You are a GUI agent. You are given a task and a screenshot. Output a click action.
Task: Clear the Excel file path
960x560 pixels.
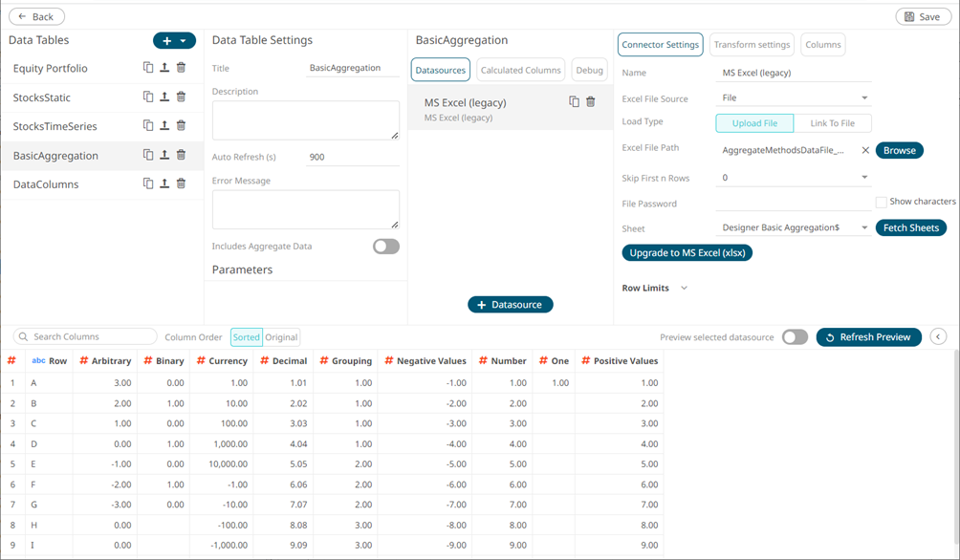pos(864,150)
